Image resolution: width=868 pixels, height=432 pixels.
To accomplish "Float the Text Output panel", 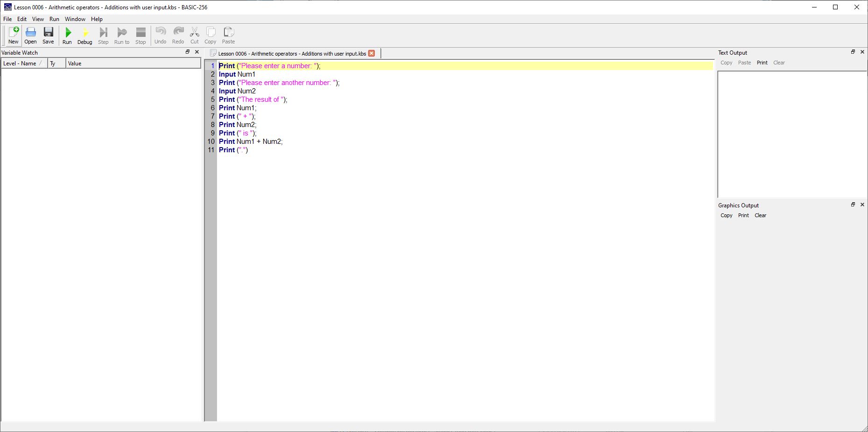I will (x=853, y=52).
